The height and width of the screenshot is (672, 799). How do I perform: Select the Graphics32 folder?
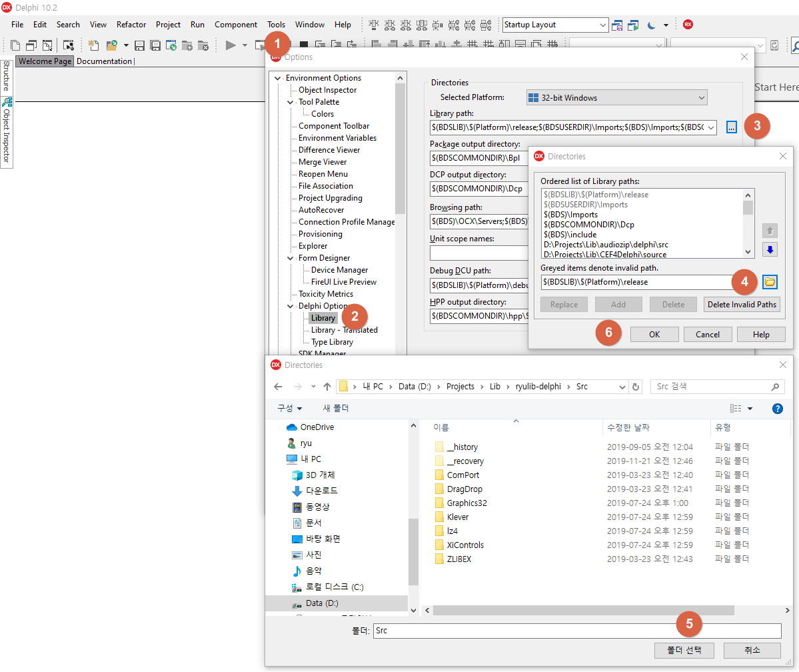point(466,503)
